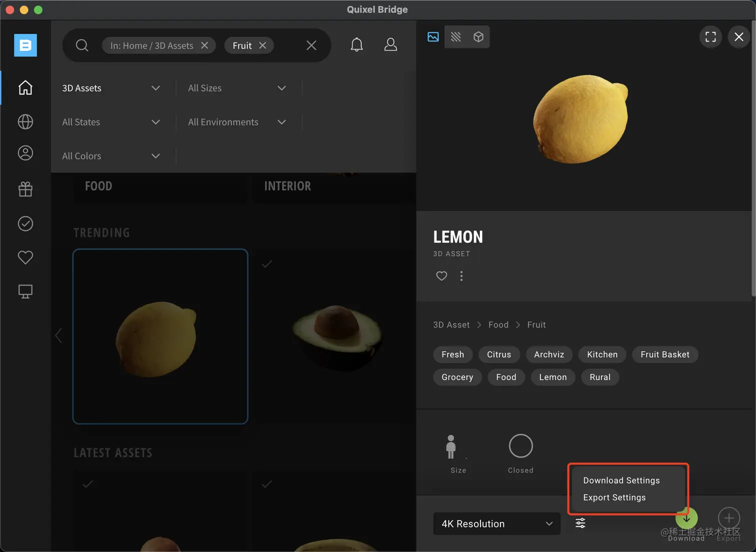
Task: Open the Lemon three-dot more options menu
Action: [x=461, y=276]
